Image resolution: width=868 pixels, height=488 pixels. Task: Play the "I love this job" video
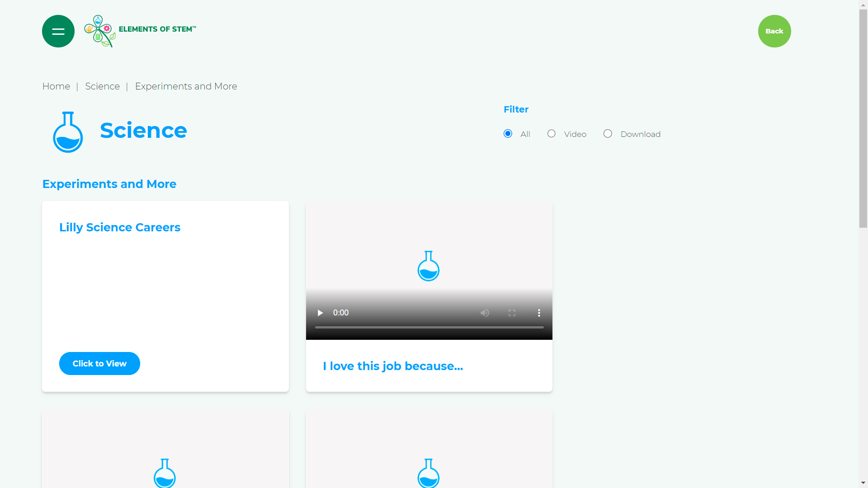[320, 313]
